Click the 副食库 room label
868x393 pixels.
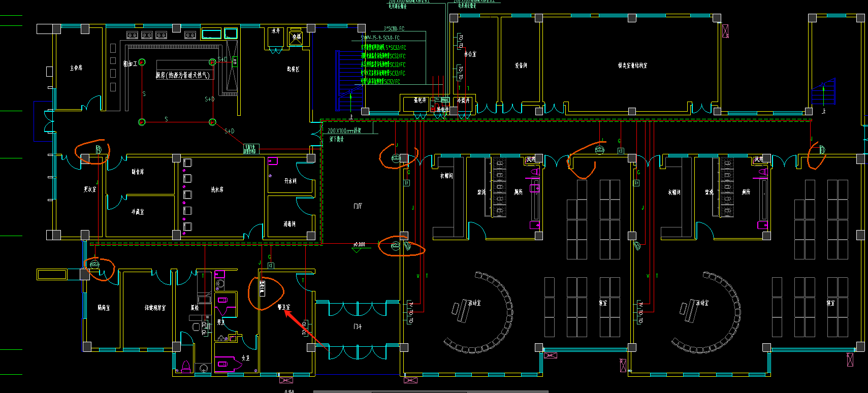pyautogui.click(x=138, y=172)
